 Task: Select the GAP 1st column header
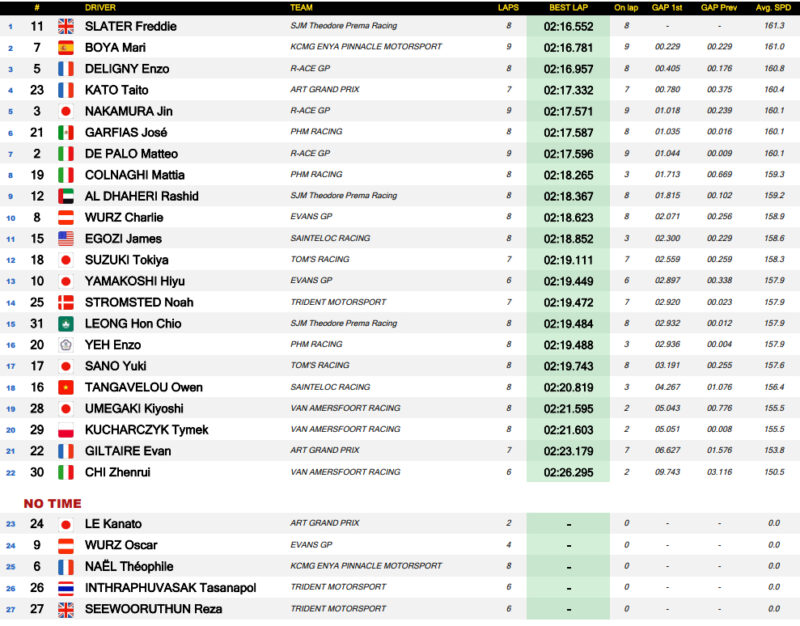click(668, 7)
